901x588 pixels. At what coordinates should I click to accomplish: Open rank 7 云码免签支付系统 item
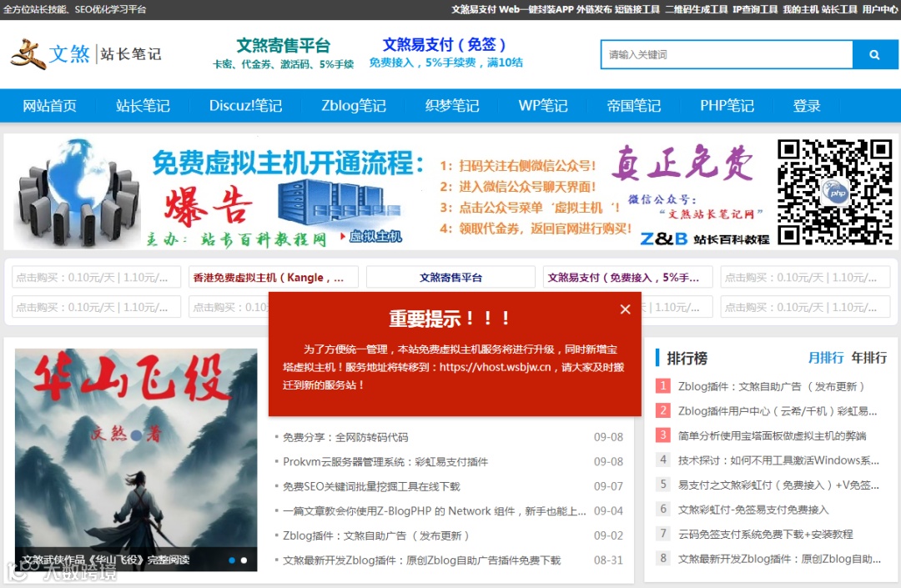(x=765, y=535)
